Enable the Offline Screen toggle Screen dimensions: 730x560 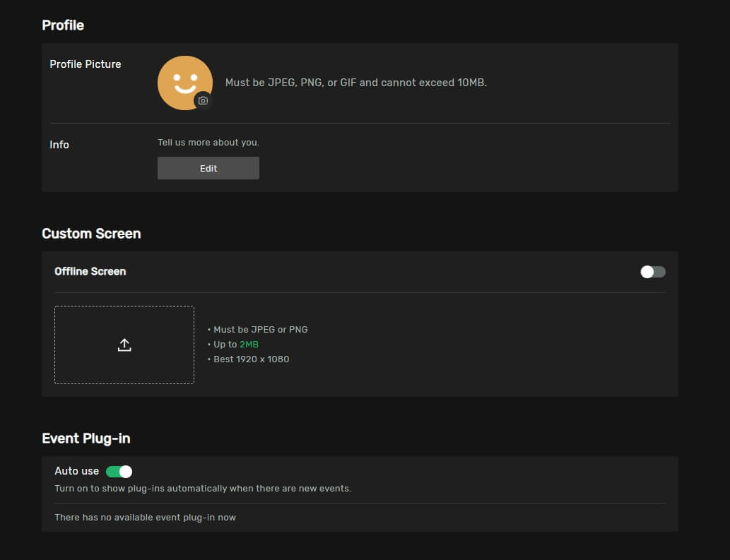[652, 272]
